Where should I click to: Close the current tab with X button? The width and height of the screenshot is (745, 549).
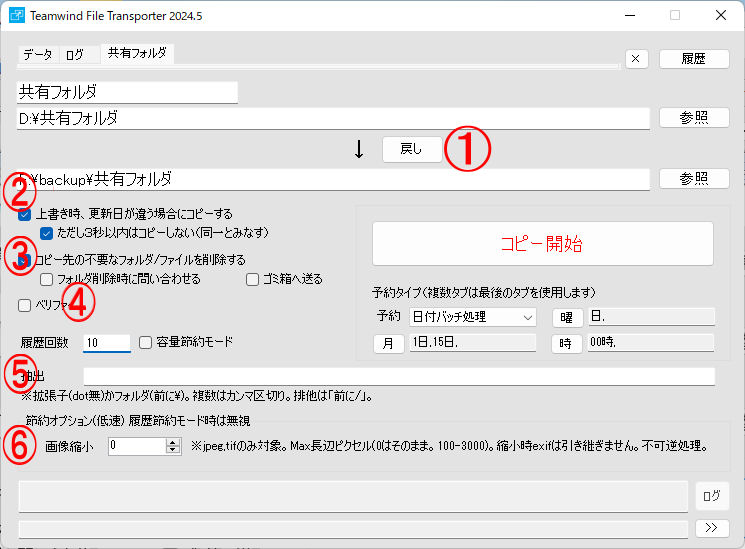click(637, 58)
